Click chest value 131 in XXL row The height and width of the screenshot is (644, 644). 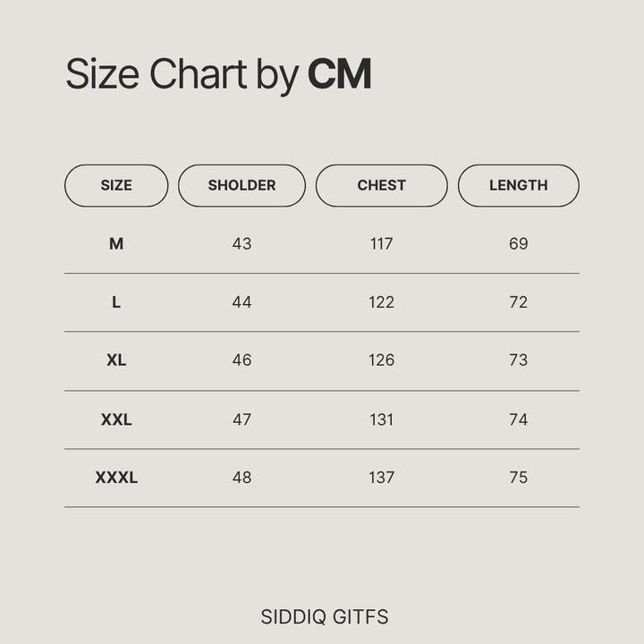point(381,419)
